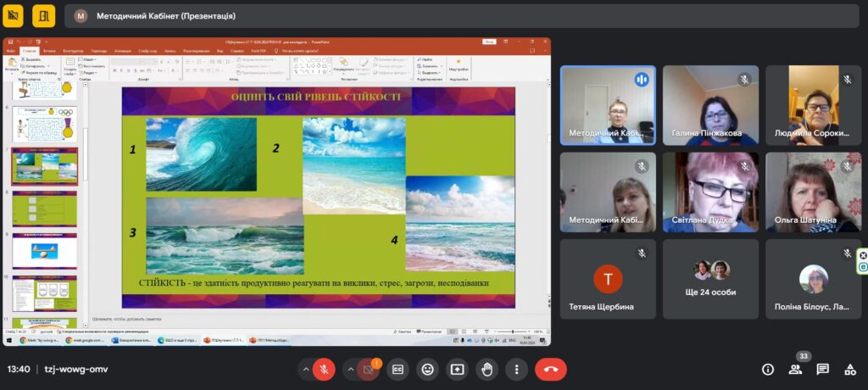
Task: Click Найти in the editing group
Action: [425, 59]
